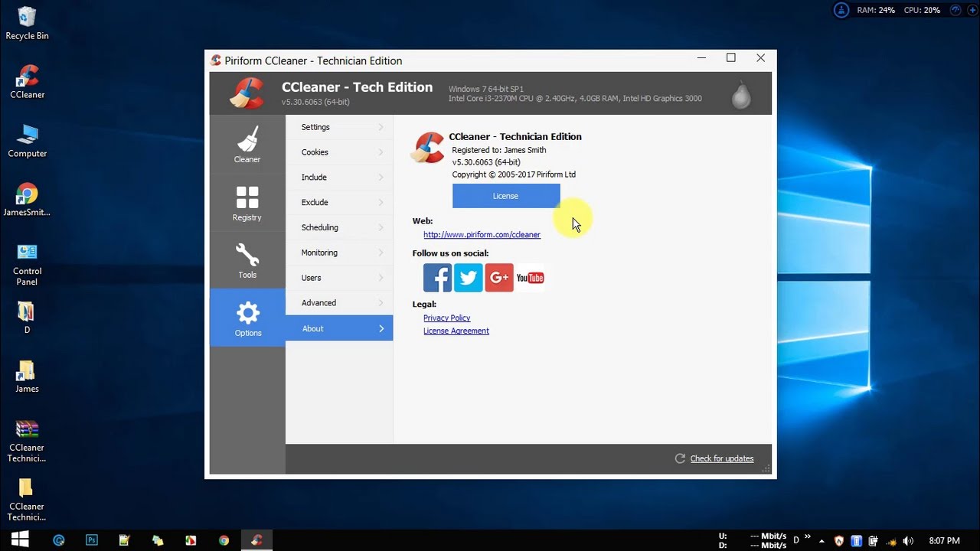Image resolution: width=980 pixels, height=551 pixels.
Task: Click the blue License button
Action: point(506,196)
